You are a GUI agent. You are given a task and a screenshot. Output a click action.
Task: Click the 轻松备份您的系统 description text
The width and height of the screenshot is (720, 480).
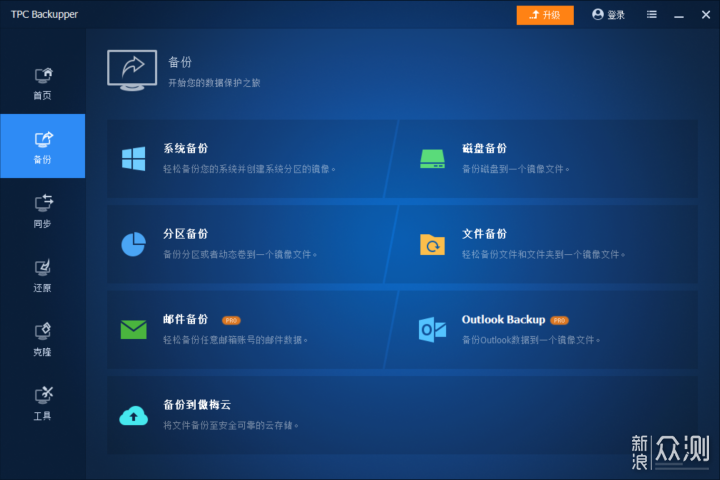pyautogui.click(x=249, y=169)
